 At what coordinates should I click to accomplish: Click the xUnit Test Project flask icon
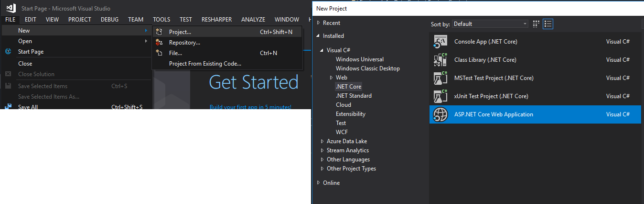440,96
